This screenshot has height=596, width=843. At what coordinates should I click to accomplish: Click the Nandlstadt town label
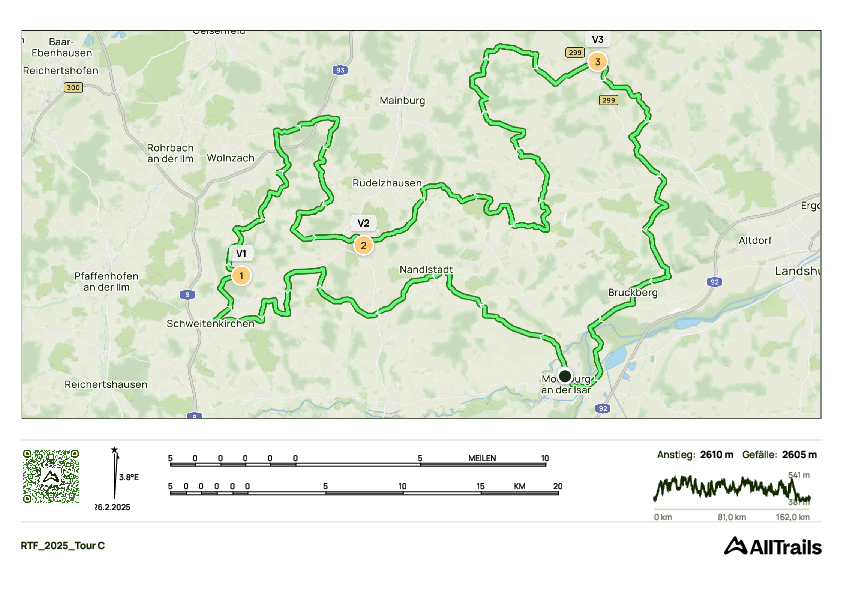click(426, 269)
